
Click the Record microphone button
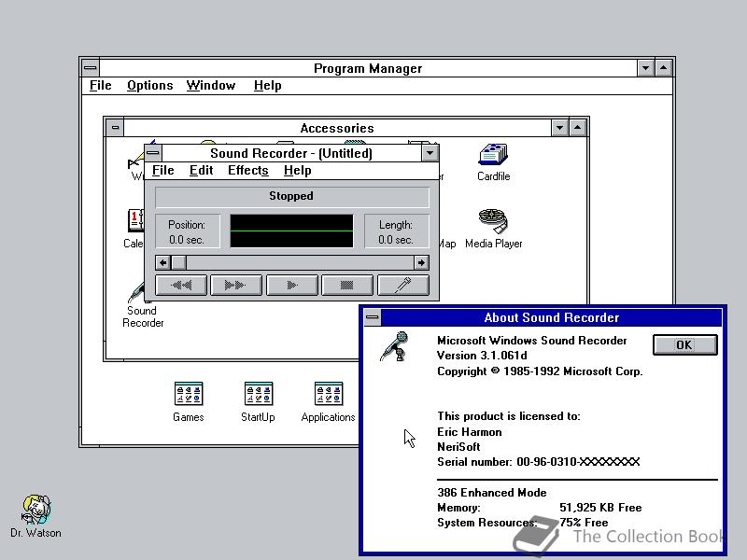click(x=403, y=286)
